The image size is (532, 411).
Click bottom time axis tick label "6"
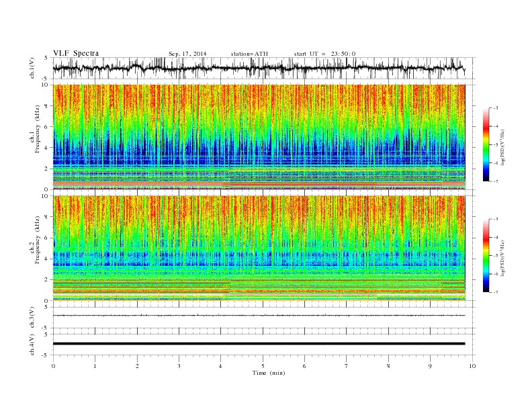coord(304,366)
